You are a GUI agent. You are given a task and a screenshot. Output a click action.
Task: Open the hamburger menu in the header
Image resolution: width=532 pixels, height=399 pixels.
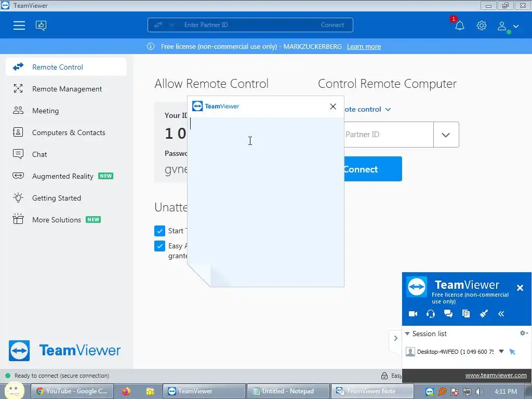[x=19, y=25]
